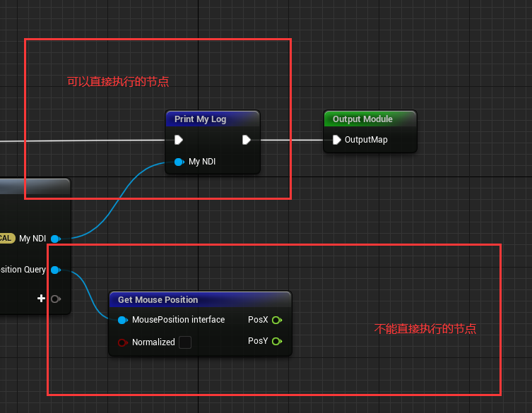This screenshot has height=413, width=532.
Task: Add a pin with the plus icon
Action: (42, 299)
